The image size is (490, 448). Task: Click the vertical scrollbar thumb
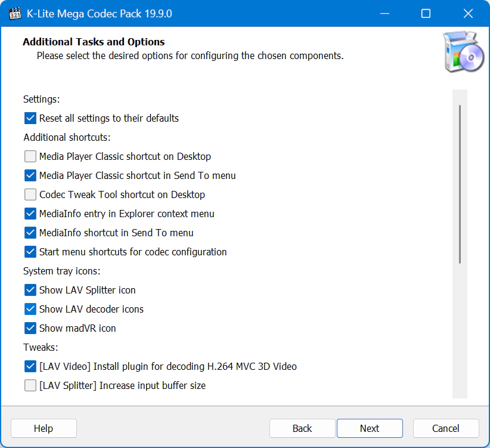[x=460, y=184]
